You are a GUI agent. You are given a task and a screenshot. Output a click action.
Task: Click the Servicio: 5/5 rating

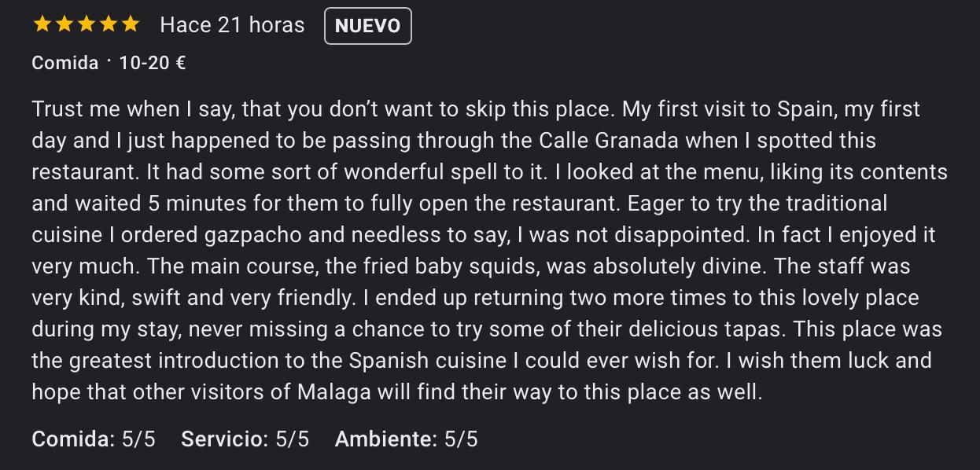coord(245,439)
